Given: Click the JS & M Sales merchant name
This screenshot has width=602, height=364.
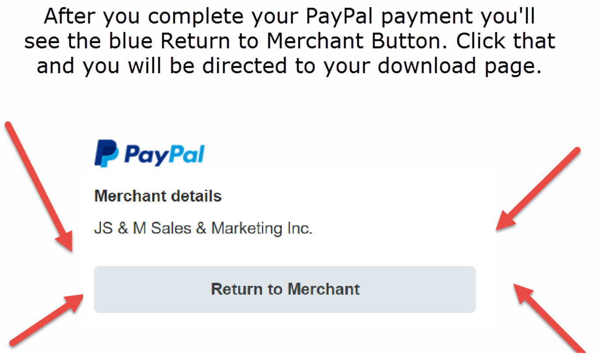Looking at the screenshot, I should (x=203, y=228).
